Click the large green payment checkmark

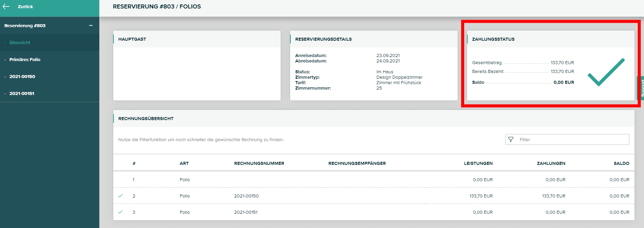(606, 72)
